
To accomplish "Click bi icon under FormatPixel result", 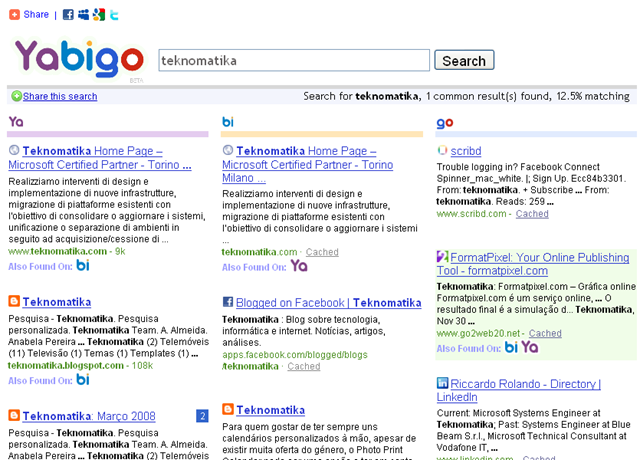I will tap(511, 347).
